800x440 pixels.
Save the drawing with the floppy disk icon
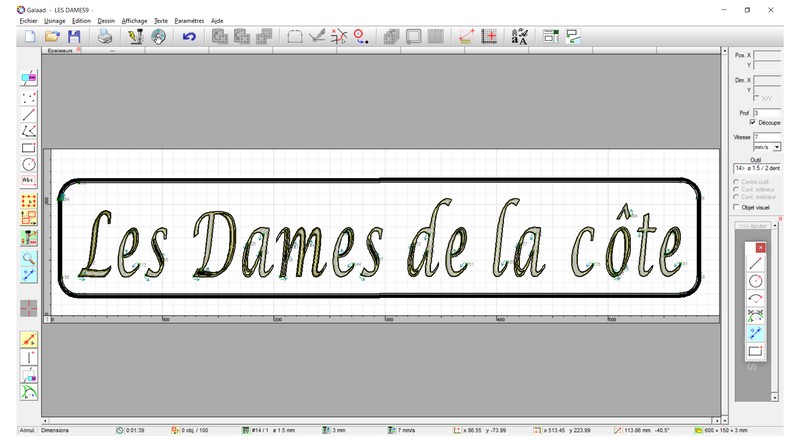click(x=74, y=37)
